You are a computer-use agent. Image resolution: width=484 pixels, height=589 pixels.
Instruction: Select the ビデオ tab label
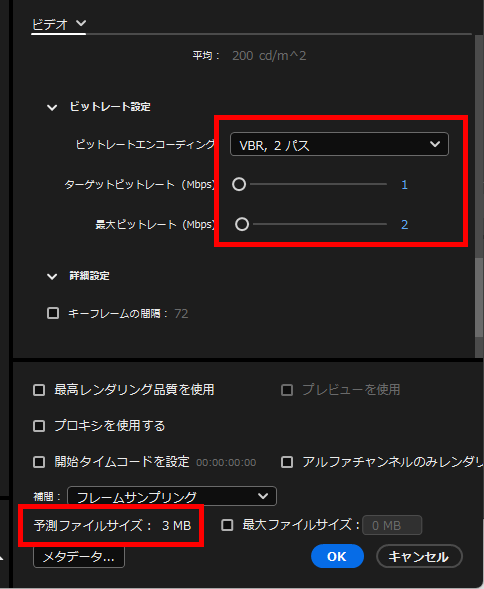tap(50, 24)
